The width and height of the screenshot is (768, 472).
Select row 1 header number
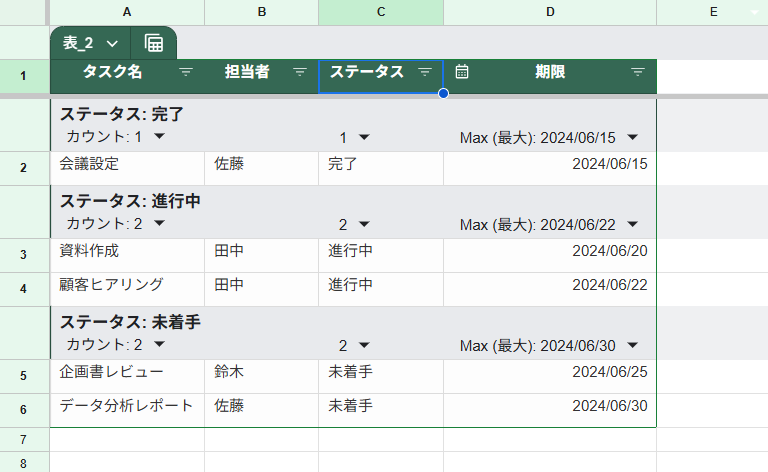point(23,76)
